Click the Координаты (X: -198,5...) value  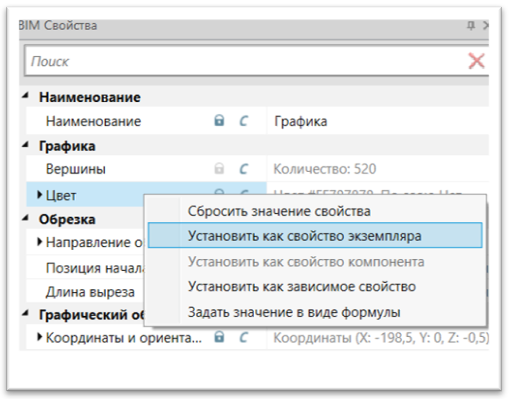381,338
